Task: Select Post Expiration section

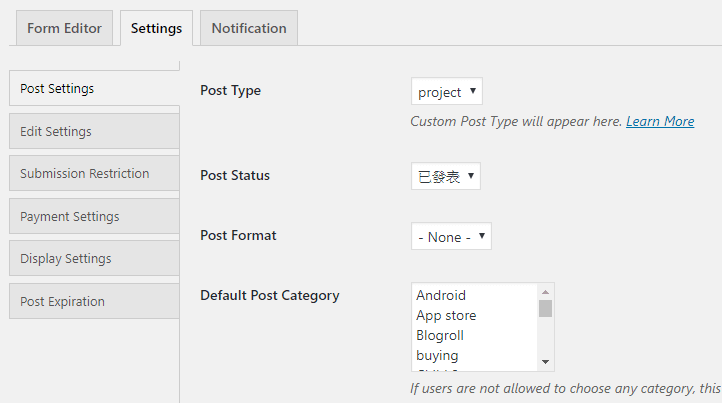Action: pyautogui.click(x=94, y=301)
